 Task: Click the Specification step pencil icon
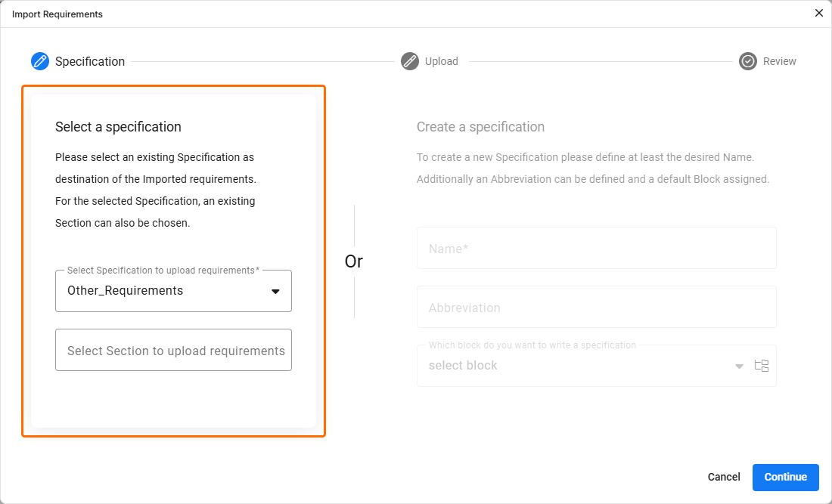(40, 61)
